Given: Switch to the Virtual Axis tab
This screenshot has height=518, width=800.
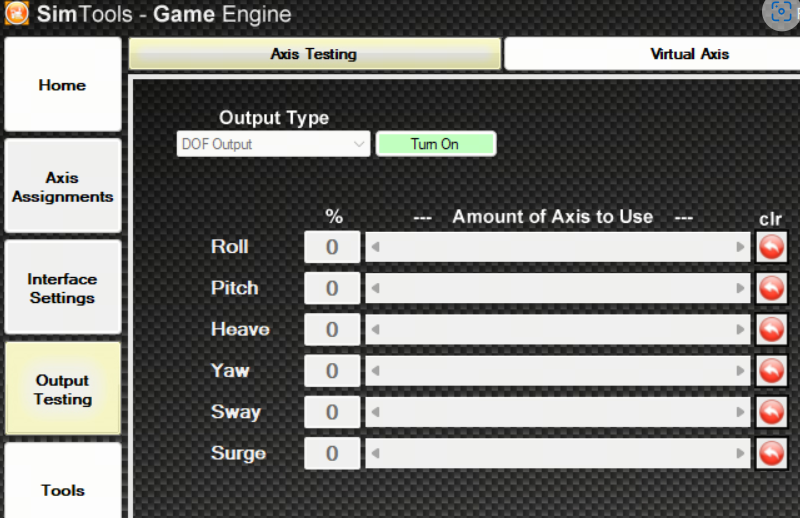Looking at the screenshot, I should [x=651, y=54].
